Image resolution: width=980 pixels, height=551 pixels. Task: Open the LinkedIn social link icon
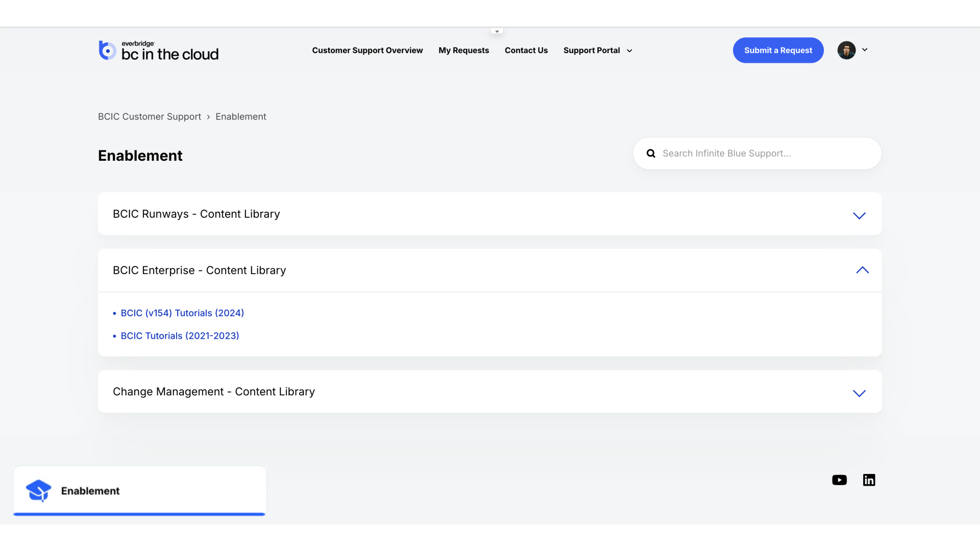click(869, 480)
